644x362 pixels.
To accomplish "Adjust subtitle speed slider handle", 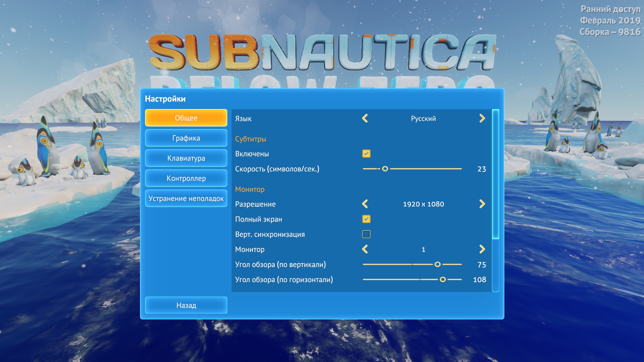I will [x=385, y=169].
